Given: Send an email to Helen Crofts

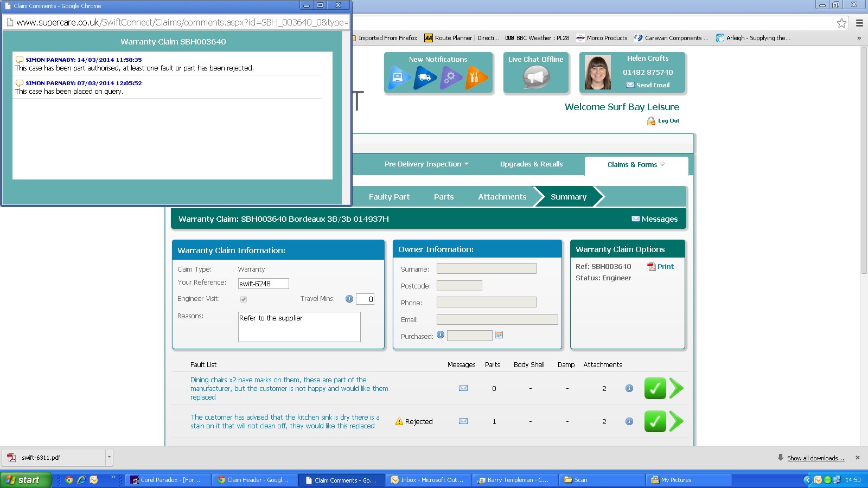Looking at the screenshot, I should coord(648,85).
